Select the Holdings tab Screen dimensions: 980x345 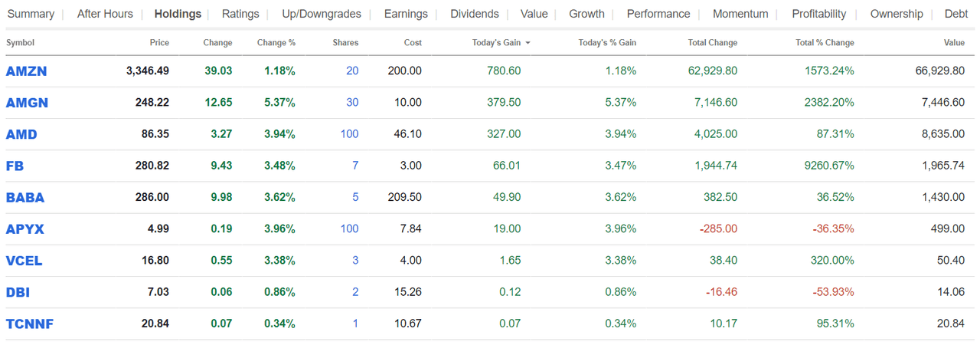178,14
